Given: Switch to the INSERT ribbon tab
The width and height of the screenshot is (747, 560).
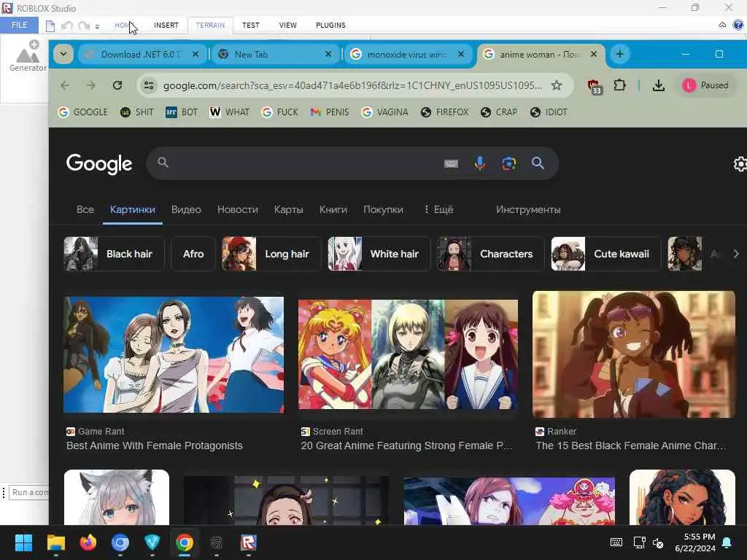Looking at the screenshot, I should (x=166, y=26).
